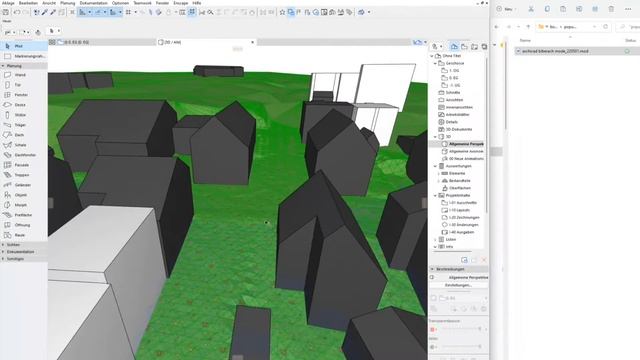Screen dimensions: 640x360
Task: Select the Morph tool
Action: (x=24, y=205)
